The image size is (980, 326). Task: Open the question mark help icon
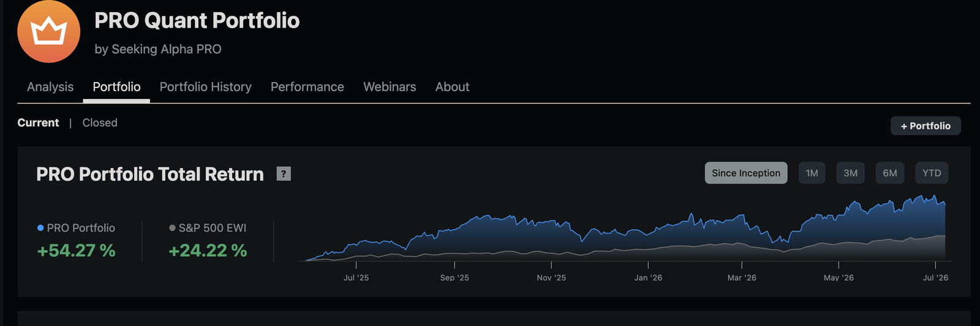click(284, 174)
